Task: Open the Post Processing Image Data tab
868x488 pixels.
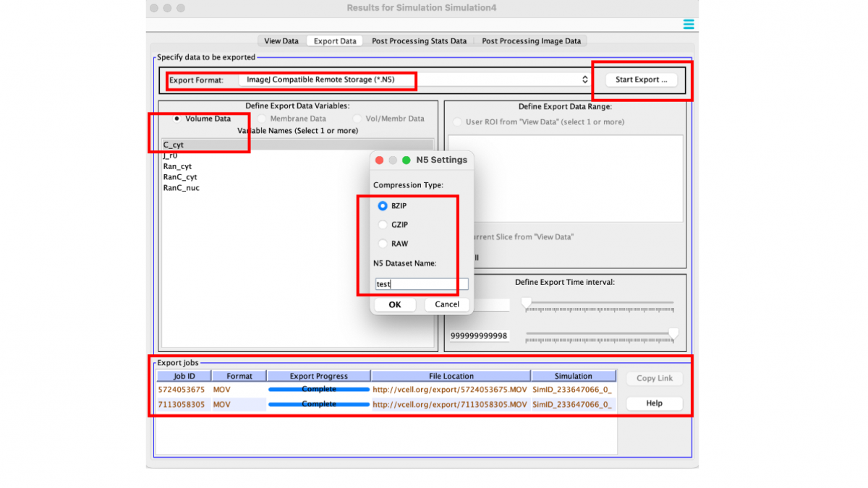Action: pyautogui.click(x=532, y=40)
